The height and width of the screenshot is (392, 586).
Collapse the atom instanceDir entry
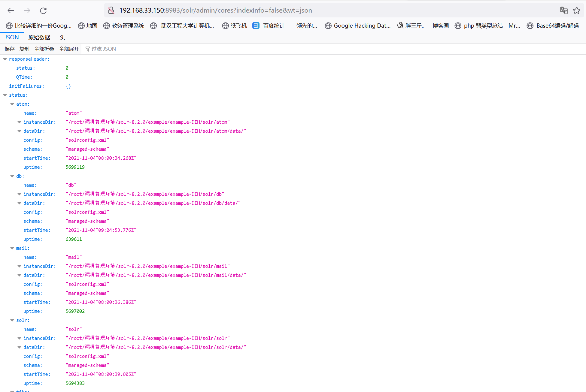point(20,122)
